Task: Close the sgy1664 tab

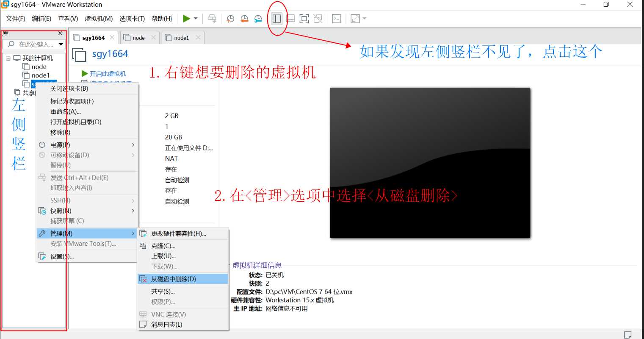Action: [x=112, y=38]
